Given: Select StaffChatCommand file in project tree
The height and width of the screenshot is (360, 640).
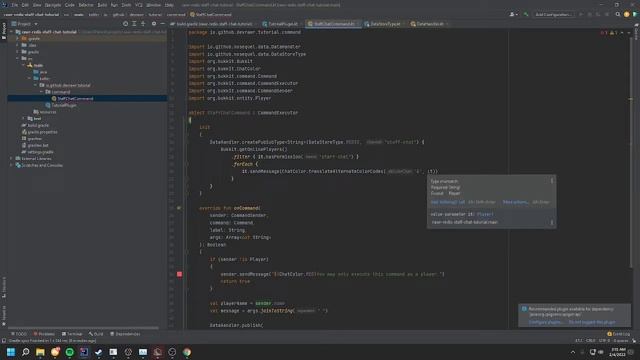Looking at the screenshot, I should [73, 98].
